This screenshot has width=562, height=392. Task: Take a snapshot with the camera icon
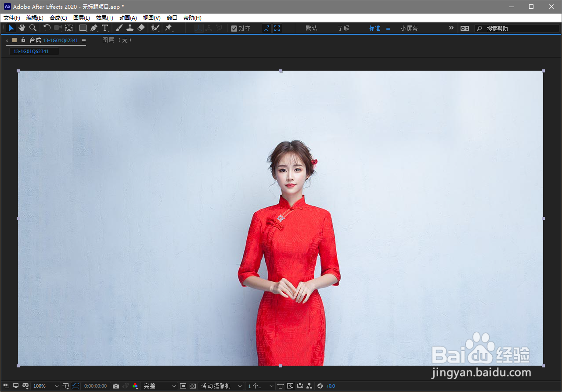[116, 386]
